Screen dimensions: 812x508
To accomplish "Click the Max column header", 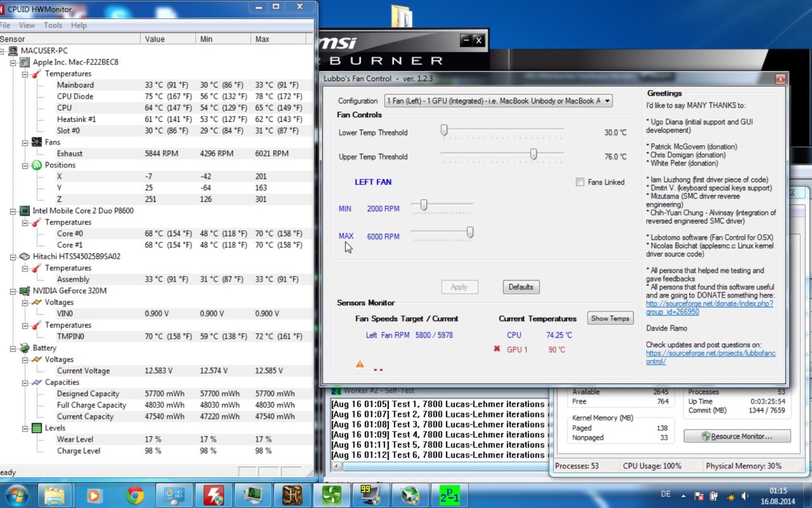I will coord(279,39).
